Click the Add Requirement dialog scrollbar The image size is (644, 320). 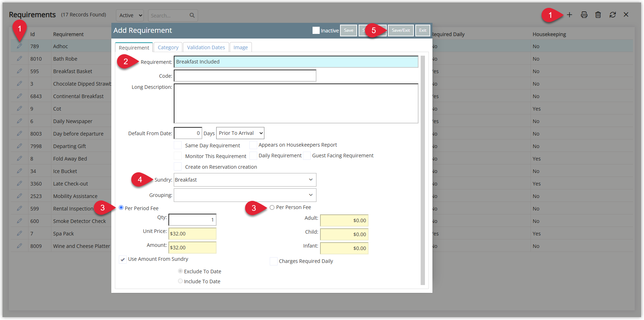point(423,170)
